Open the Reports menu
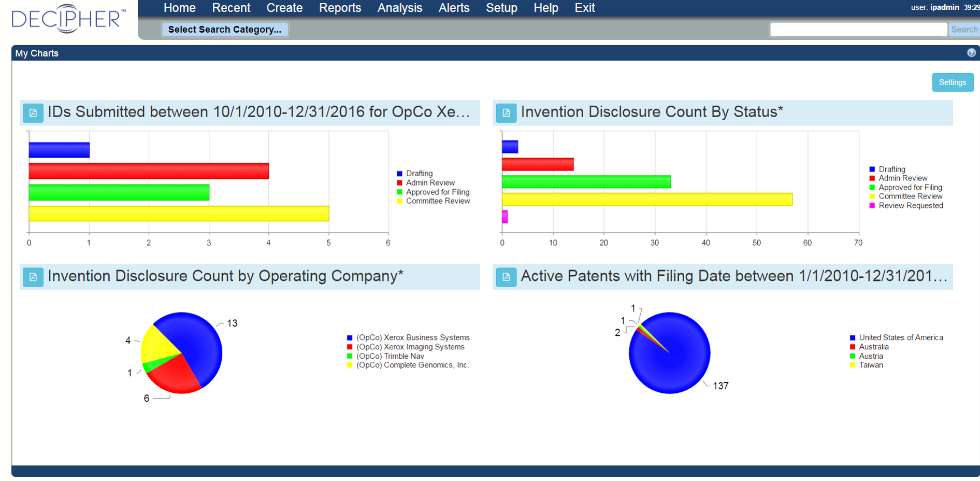 [x=340, y=8]
